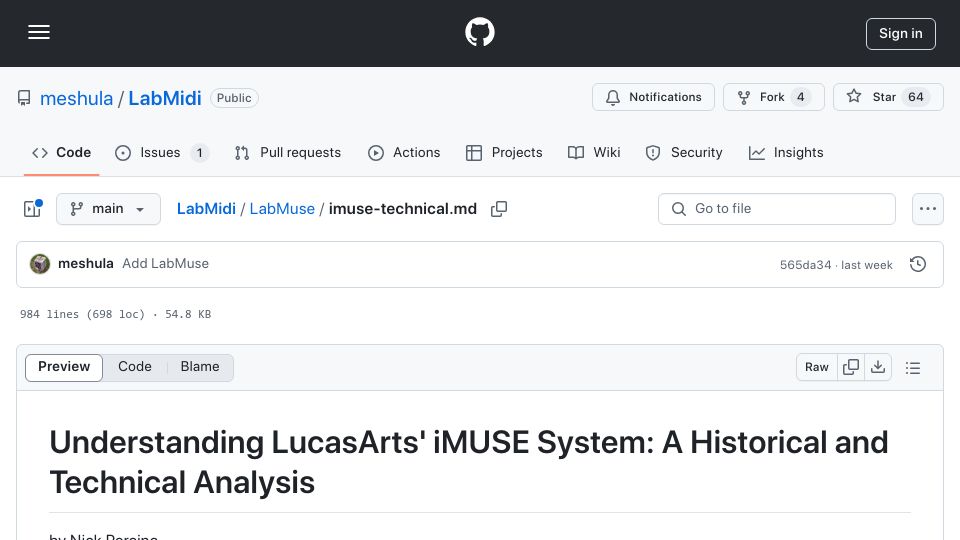Open the hamburger navigation menu
Screen dimensions: 960x540
39,32
